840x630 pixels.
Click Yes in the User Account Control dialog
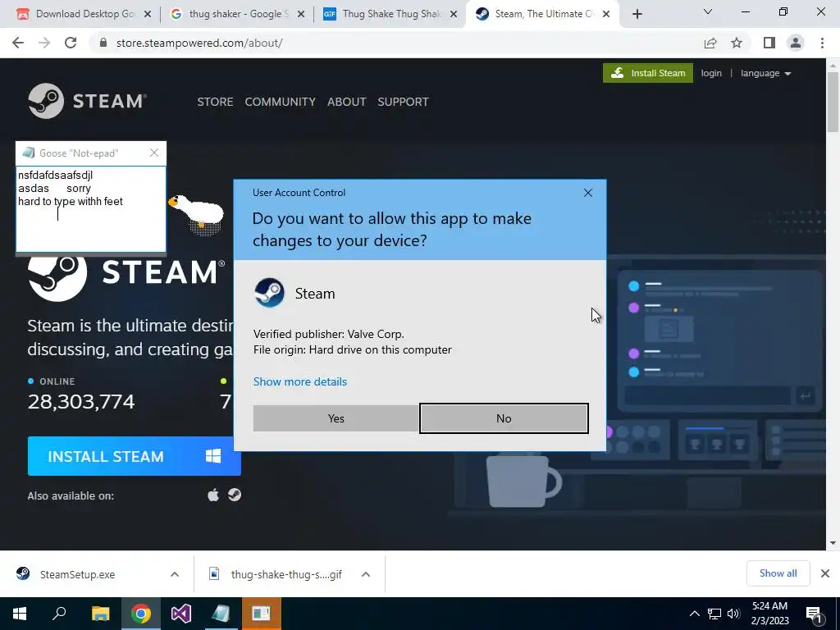pyautogui.click(x=336, y=418)
